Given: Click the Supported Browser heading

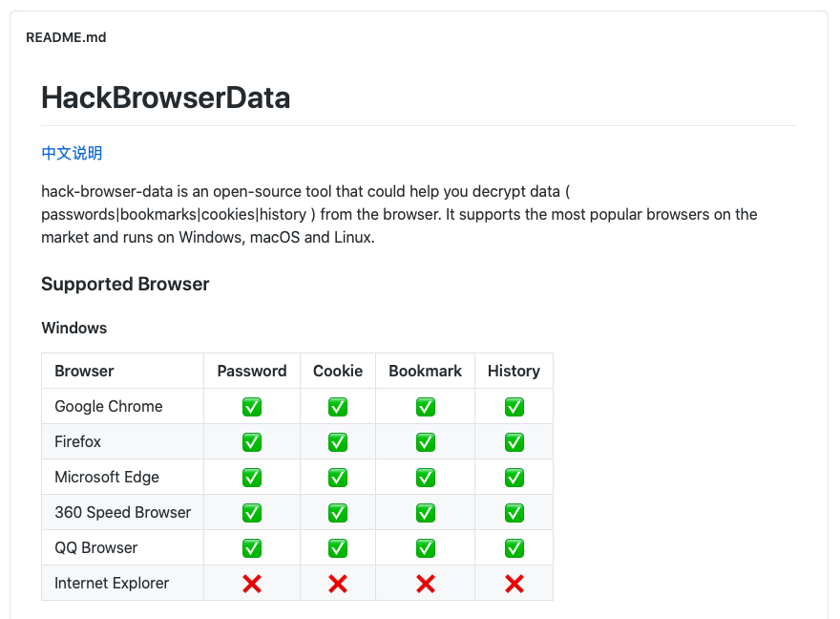Looking at the screenshot, I should pos(125,284).
